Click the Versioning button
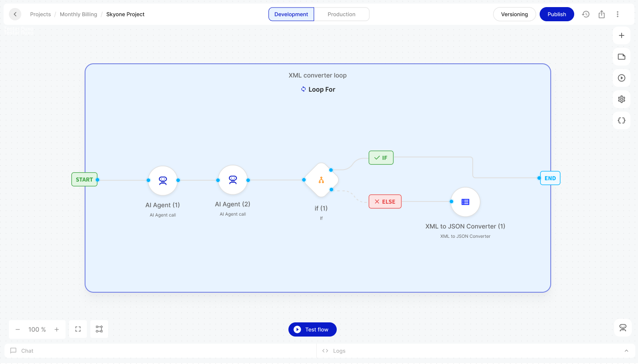The width and height of the screenshot is (638, 364). click(x=514, y=14)
